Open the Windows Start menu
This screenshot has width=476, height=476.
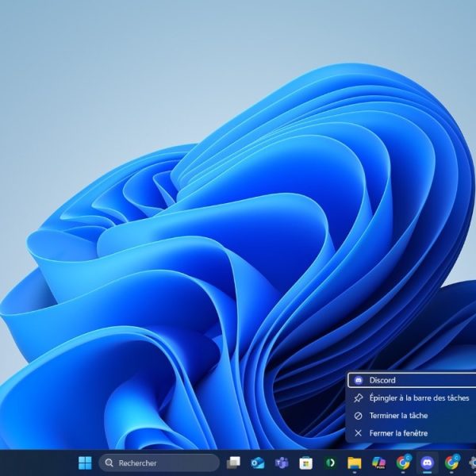[x=85, y=463]
